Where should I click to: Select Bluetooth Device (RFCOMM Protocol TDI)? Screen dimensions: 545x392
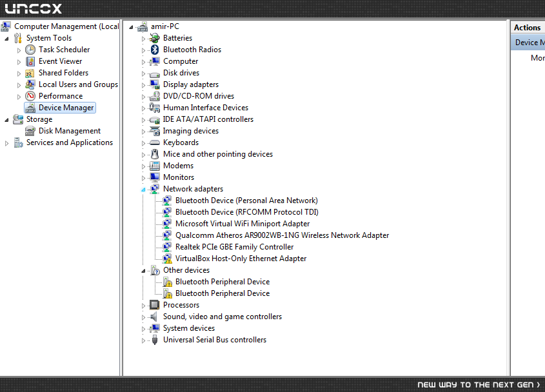tap(247, 212)
